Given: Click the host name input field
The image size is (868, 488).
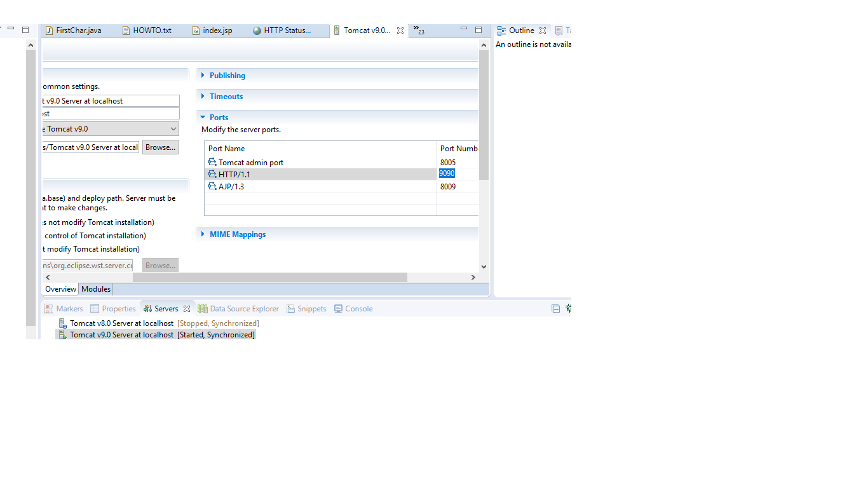Looking at the screenshot, I should click(x=111, y=114).
